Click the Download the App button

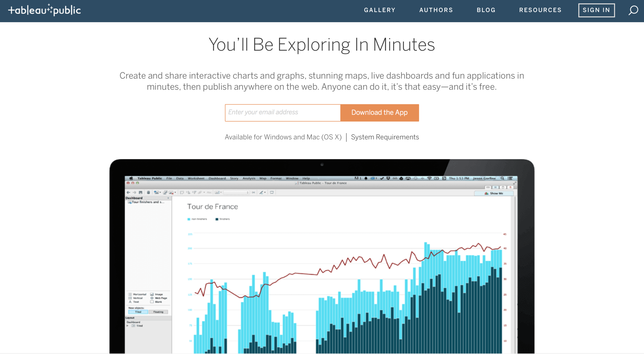[x=379, y=113]
